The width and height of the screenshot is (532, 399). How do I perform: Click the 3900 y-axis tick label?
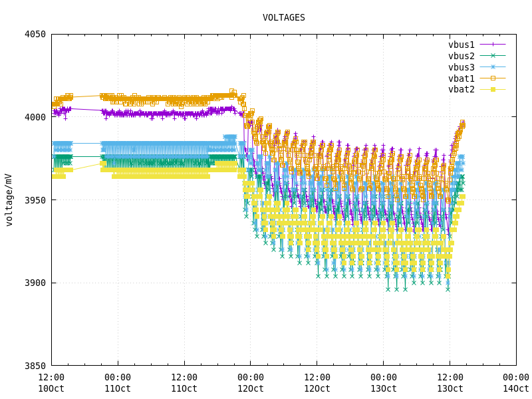pos(35,283)
